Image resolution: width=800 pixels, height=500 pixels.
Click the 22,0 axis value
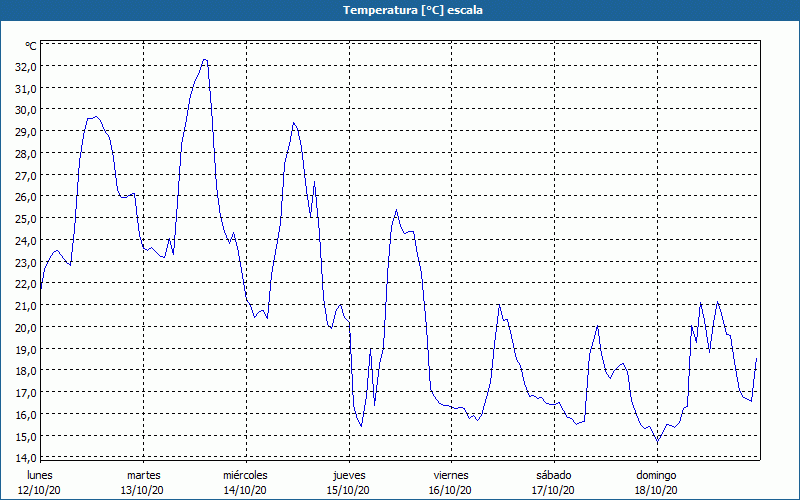(27, 284)
